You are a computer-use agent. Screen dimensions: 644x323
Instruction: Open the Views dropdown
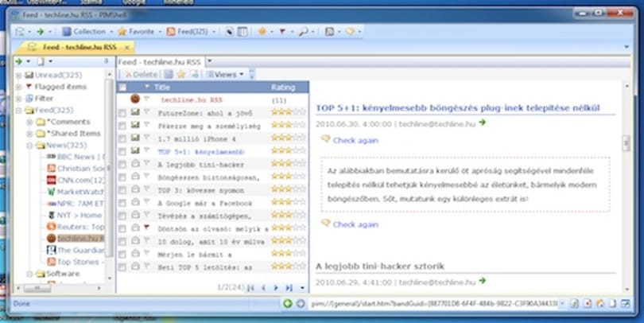(225, 74)
